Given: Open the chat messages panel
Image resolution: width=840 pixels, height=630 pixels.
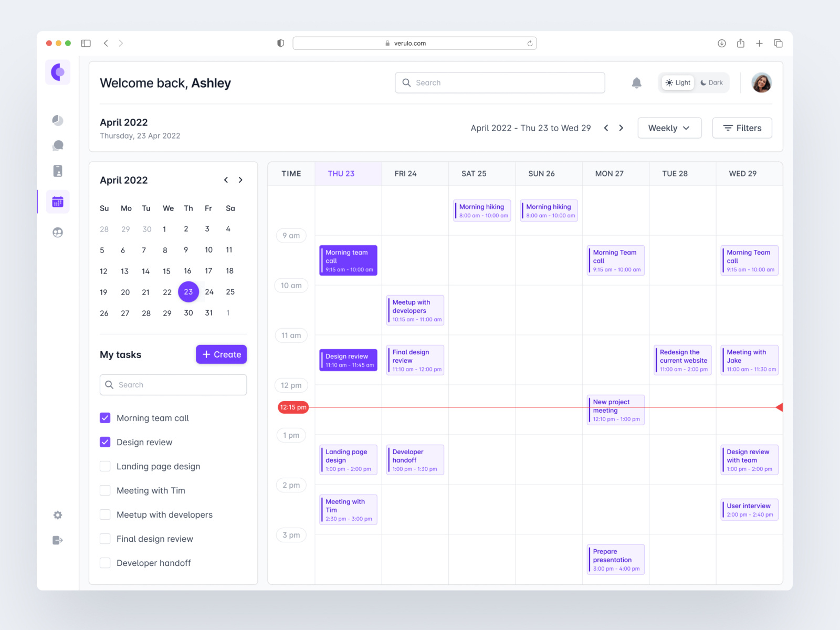Looking at the screenshot, I should [57, 145].
